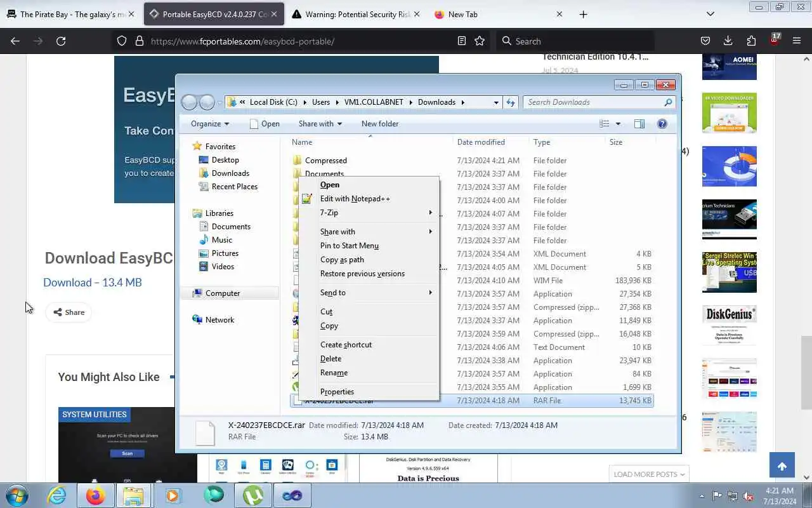
Task: Open the Firefox extensions puzzle icon
Action: (x=751, y=41)
